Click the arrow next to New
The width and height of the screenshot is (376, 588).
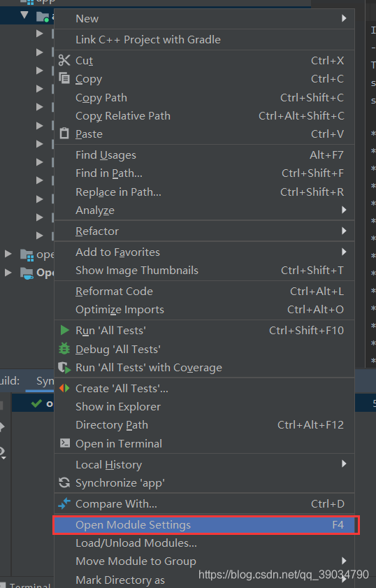pyautogui.click(x=344, y=18)
